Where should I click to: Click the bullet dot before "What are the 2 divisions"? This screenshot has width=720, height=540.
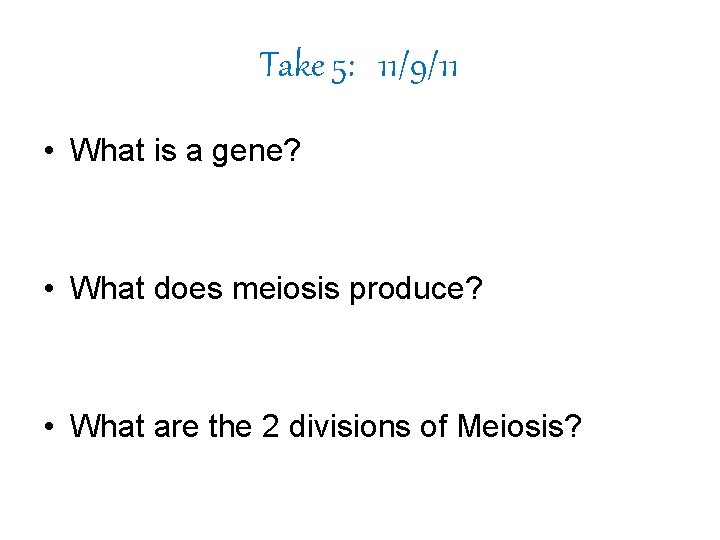pos(49,427)
